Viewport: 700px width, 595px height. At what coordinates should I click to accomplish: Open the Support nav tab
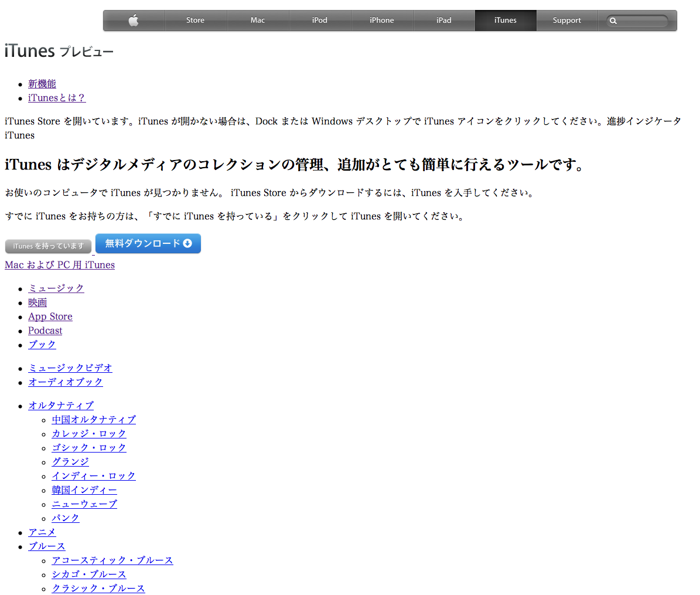coord(567,21)
